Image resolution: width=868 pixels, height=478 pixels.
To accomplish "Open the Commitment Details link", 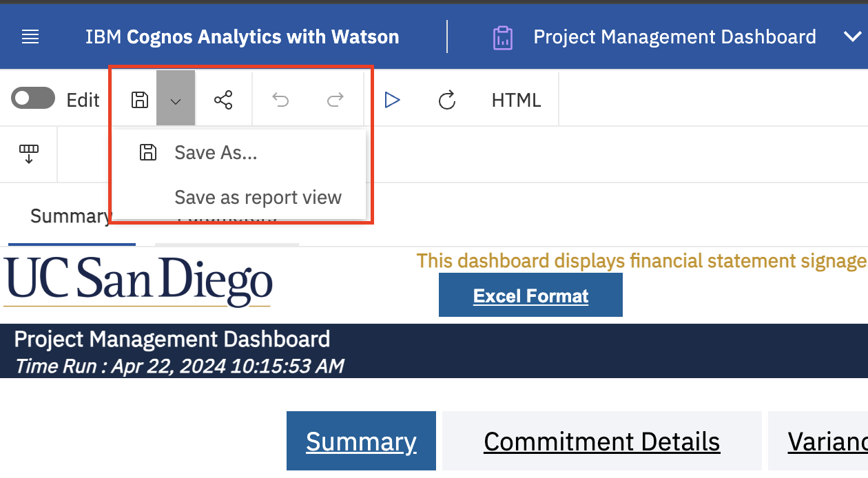I will pos(602,441).
